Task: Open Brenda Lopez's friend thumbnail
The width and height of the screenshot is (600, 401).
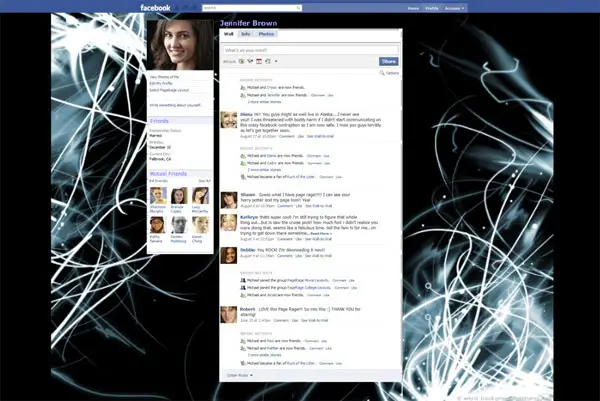Action: [x=179, y=196]
